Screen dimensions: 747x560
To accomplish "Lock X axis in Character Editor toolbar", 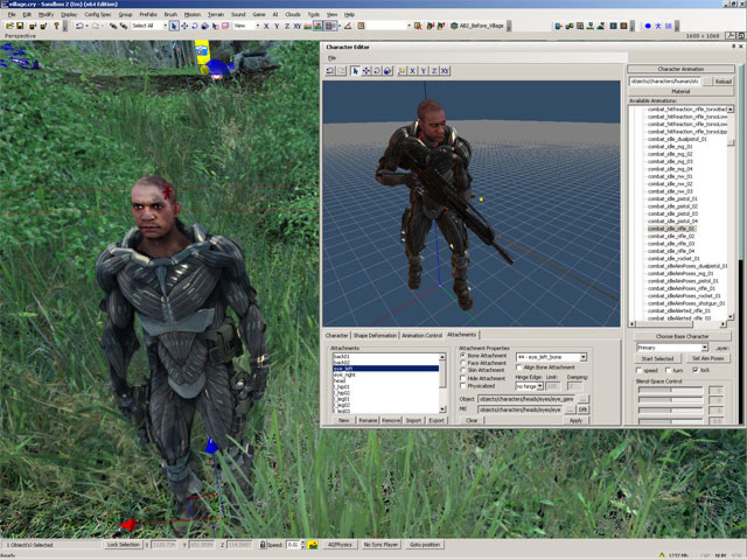I will (413, 71).
